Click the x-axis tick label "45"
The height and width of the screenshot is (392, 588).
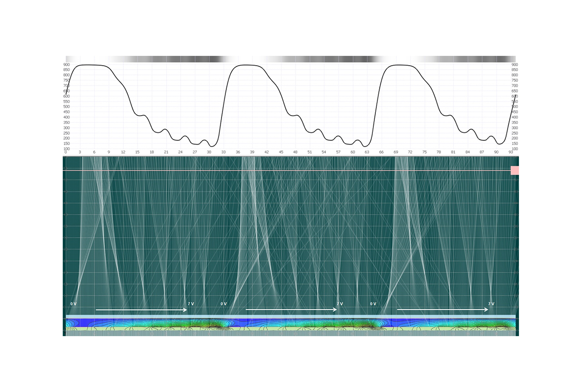281,152
